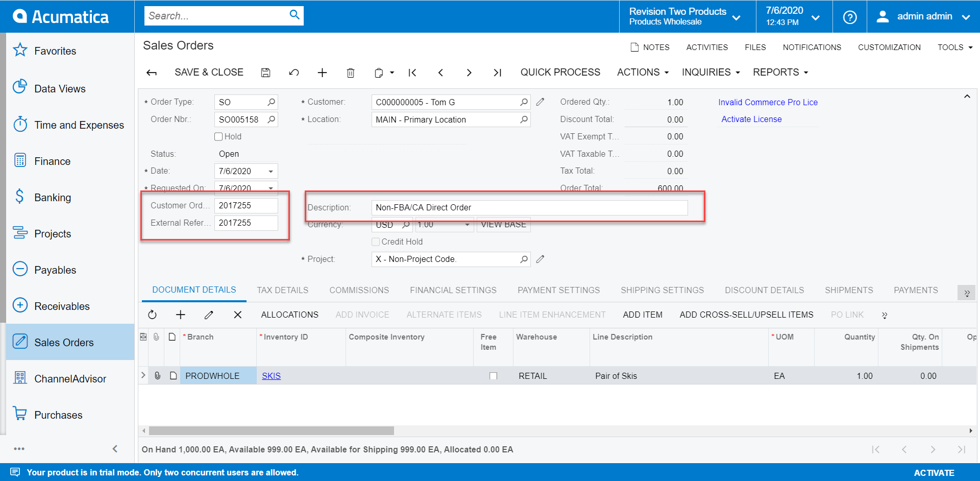Open the PAYMENTS tab
980x481 pixels.
tap(916, 290)
